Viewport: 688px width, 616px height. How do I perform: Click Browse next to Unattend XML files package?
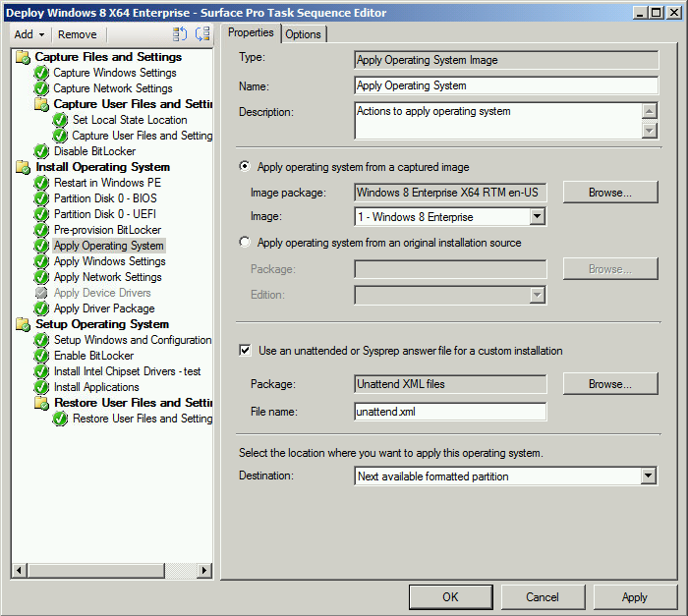(610, 384)
